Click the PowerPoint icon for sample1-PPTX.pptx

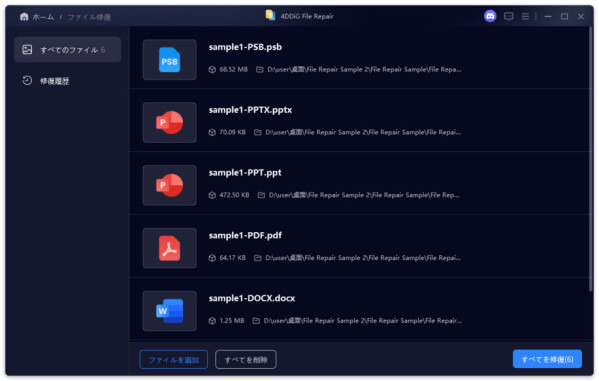point(170,122)
